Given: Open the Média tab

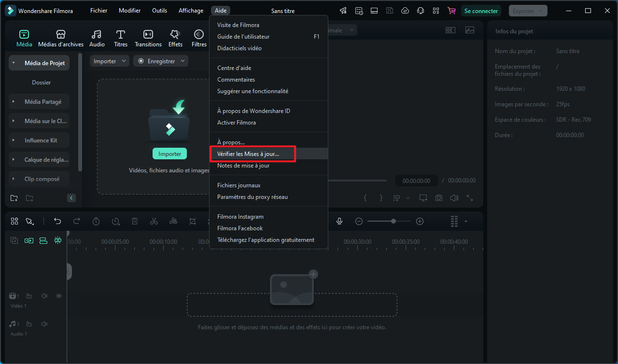Looking at the screenshot, I should [x=24, y=38].
